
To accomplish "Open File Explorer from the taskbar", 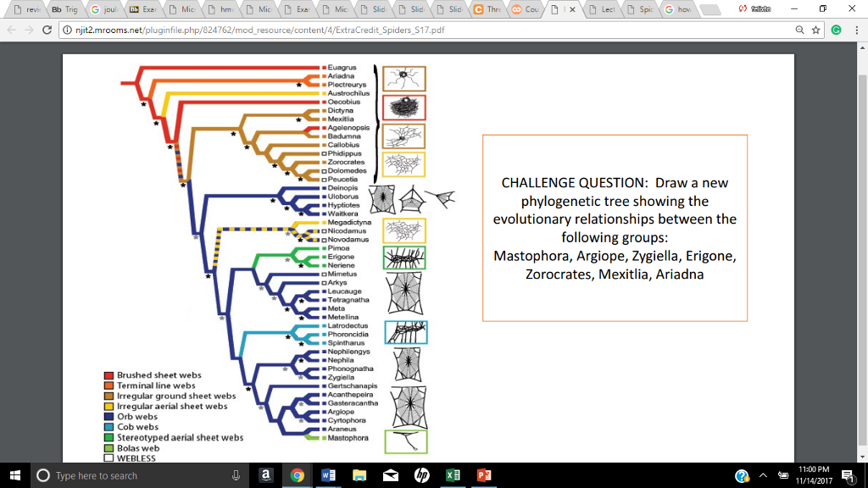I will 359,475.
